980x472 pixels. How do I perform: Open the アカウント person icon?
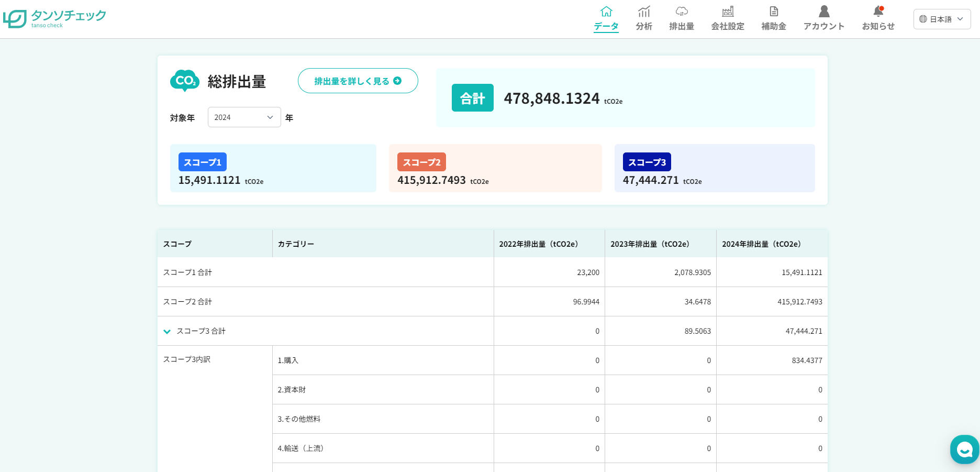pyautogui.click(x=824, y=12)
